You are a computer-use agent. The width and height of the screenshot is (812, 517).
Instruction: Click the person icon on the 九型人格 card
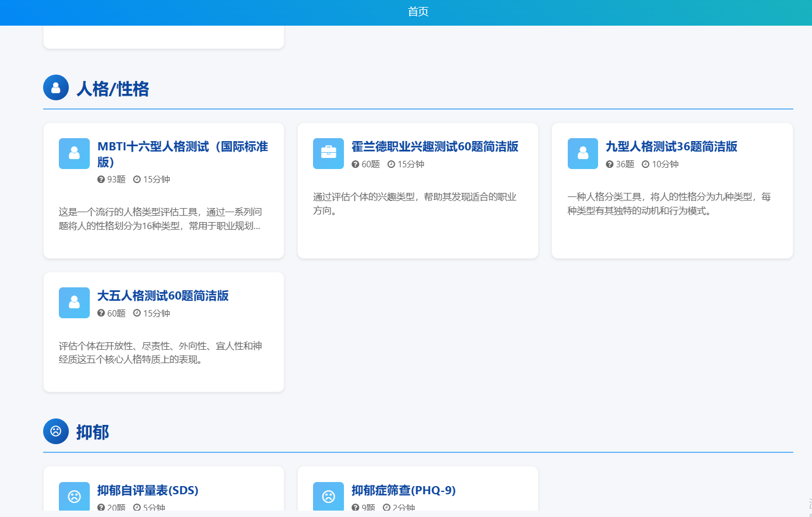point(583,153)
